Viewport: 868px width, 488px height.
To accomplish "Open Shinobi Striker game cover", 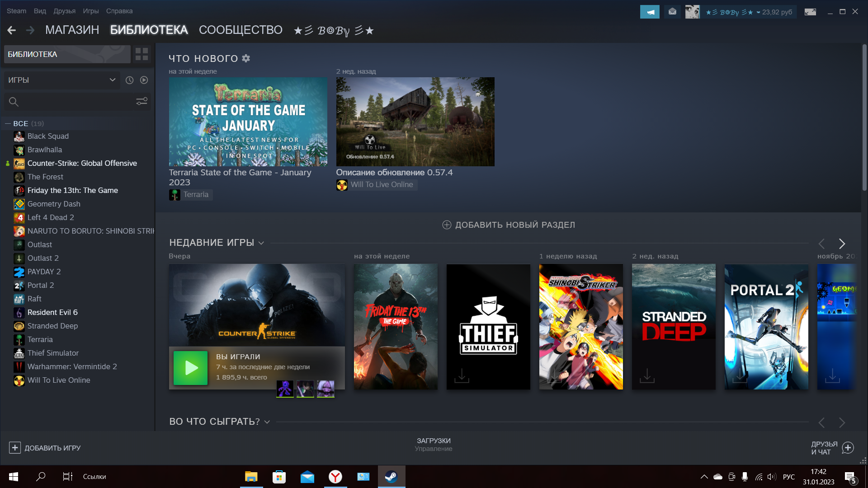I will [581, 327].
